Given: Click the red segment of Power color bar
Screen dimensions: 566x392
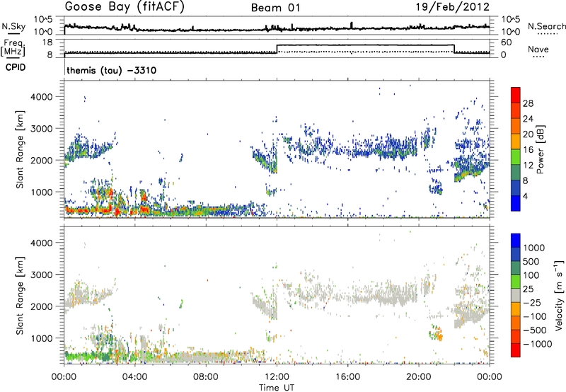Looking at the screenshot, I should click(516, 95).
